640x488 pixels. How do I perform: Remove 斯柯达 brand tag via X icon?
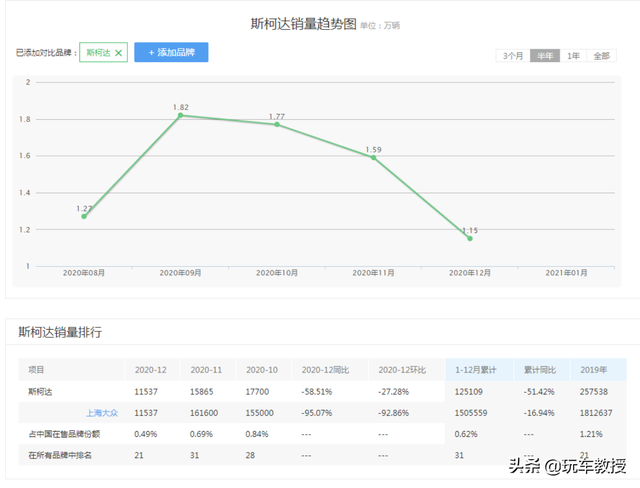(x=118, y=53)
